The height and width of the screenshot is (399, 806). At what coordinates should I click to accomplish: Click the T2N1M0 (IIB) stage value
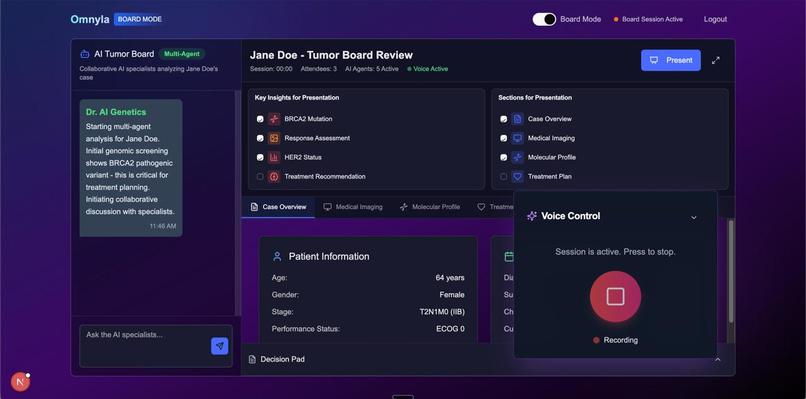[442, 312]
